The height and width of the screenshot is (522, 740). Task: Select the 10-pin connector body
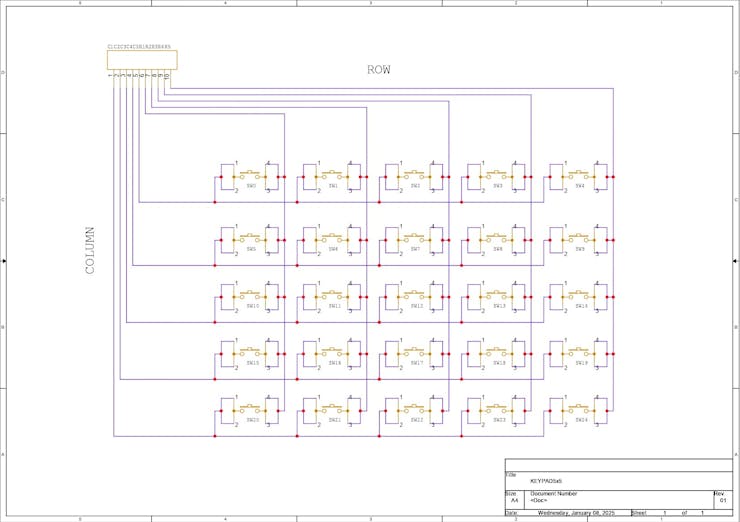(141, 60)
